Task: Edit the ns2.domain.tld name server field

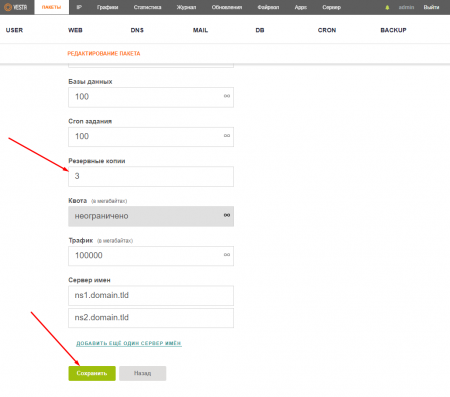Action: 151,318
